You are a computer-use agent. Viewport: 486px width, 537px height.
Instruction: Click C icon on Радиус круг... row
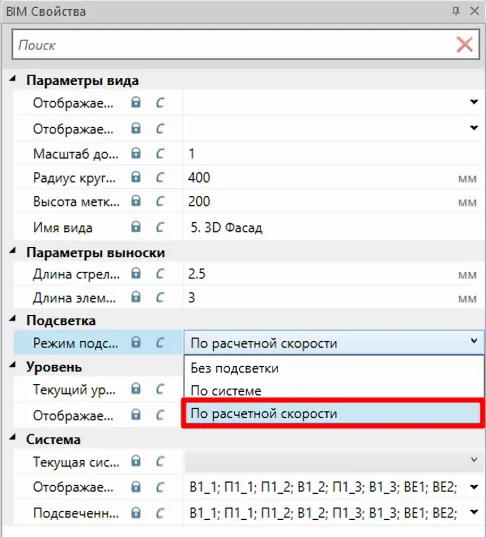click(160, 178)
